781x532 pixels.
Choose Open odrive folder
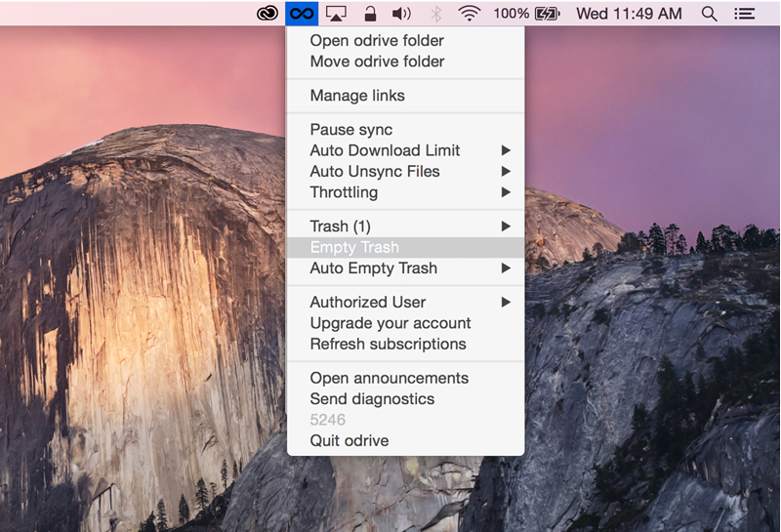[x=405, y=40]
